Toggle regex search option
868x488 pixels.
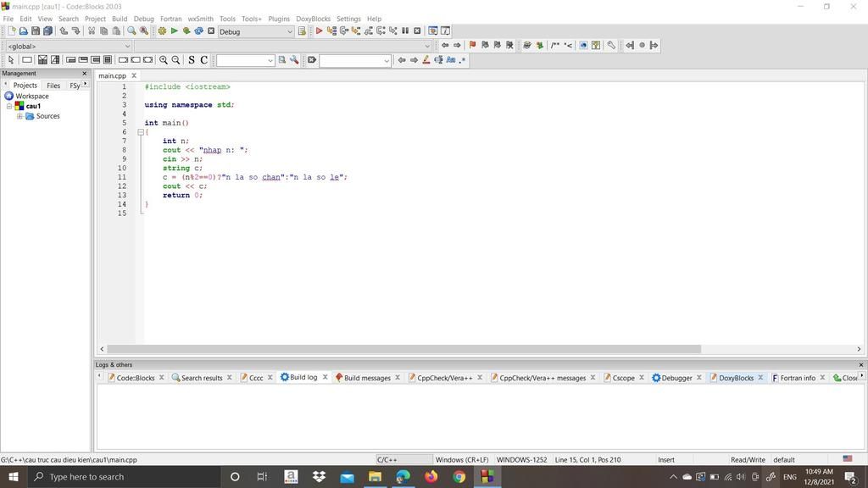pos(462,60)
